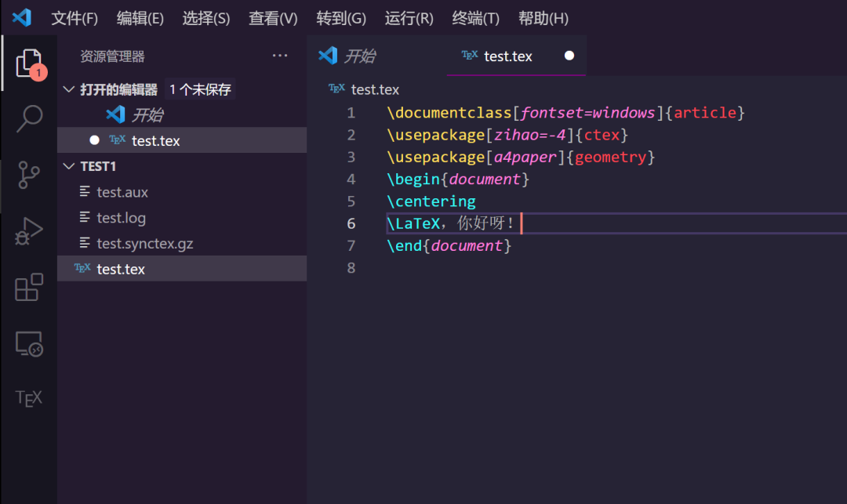Click line number 8 in gutter
Screen dimensions: 847x504
(x=351, y=267)
